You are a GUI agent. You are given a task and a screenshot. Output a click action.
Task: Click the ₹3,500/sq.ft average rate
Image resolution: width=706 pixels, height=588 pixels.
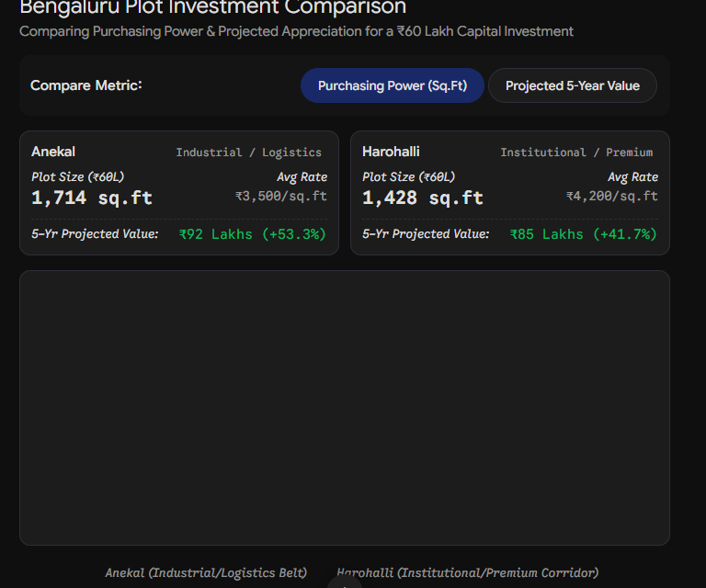(281, 196)
